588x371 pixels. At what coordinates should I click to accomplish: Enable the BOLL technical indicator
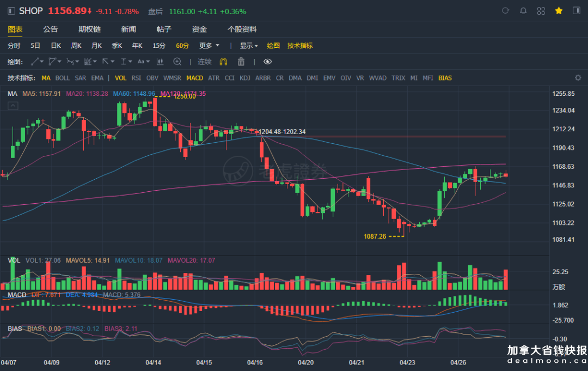(63, 78)
